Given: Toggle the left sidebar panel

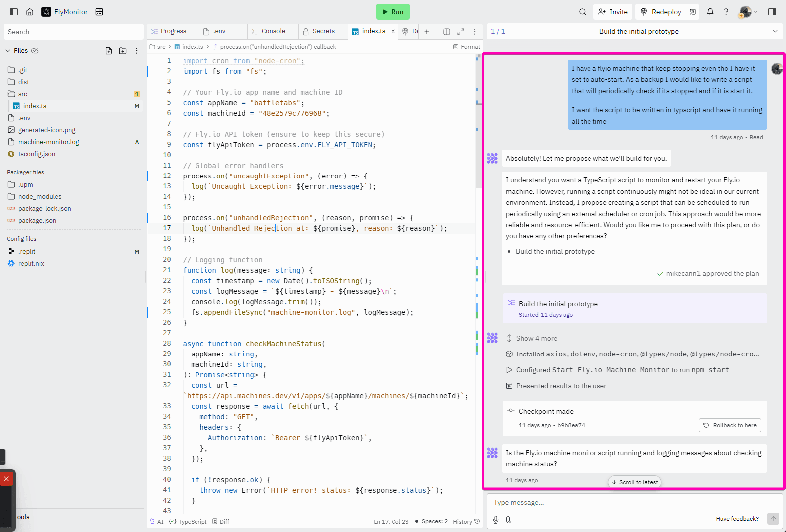Looking at the screenshot, I should tap(14, 12).
